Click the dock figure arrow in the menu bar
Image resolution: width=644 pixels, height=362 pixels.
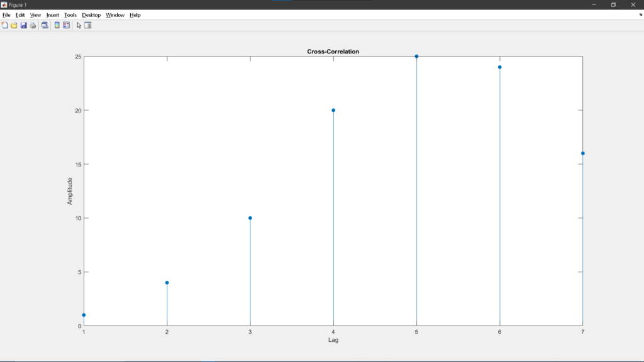pyautogui.click(x=640, y=14)
